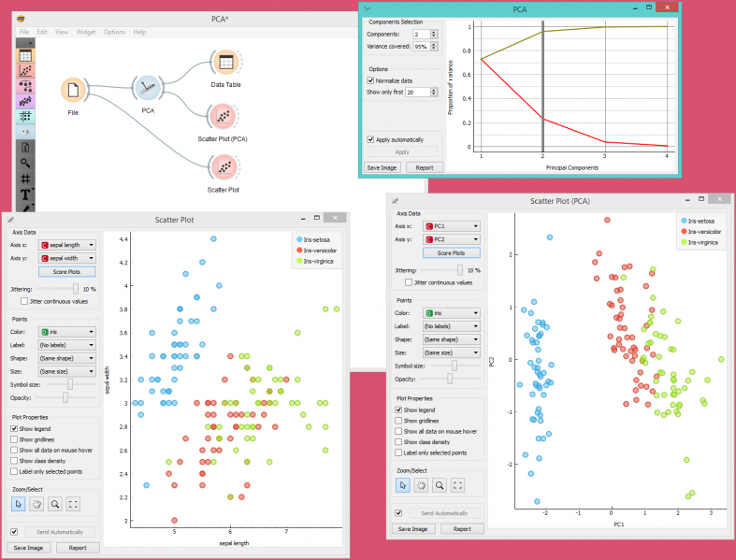Open Color iris dropdown in Scatter Plot window

[67, 331]
